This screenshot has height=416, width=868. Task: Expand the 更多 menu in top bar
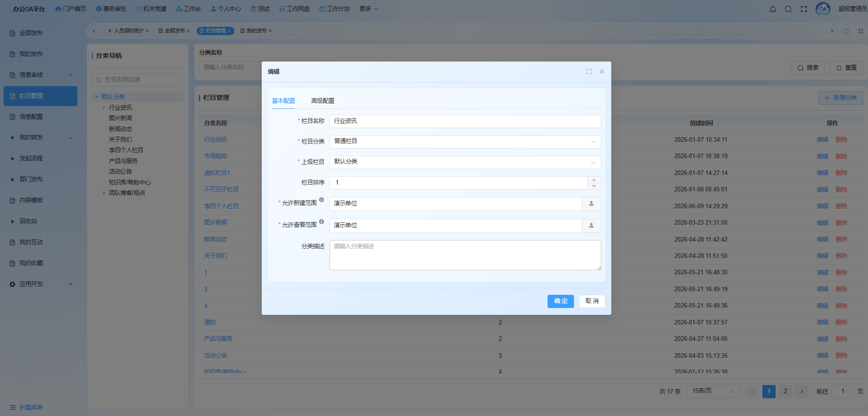(369, 9)
